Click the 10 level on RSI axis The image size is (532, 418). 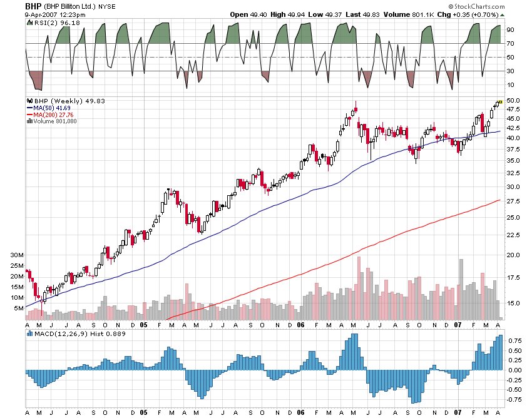pyautogui.click(x=510, y=85)
